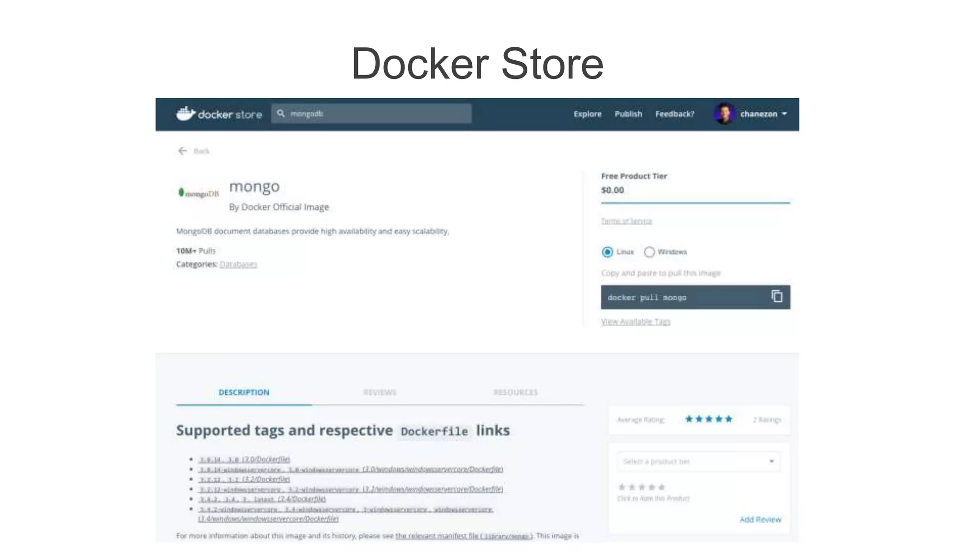Open the 3.2 Dockerfile tag link
The image size is (980, 551).
[x=244, y=479]
